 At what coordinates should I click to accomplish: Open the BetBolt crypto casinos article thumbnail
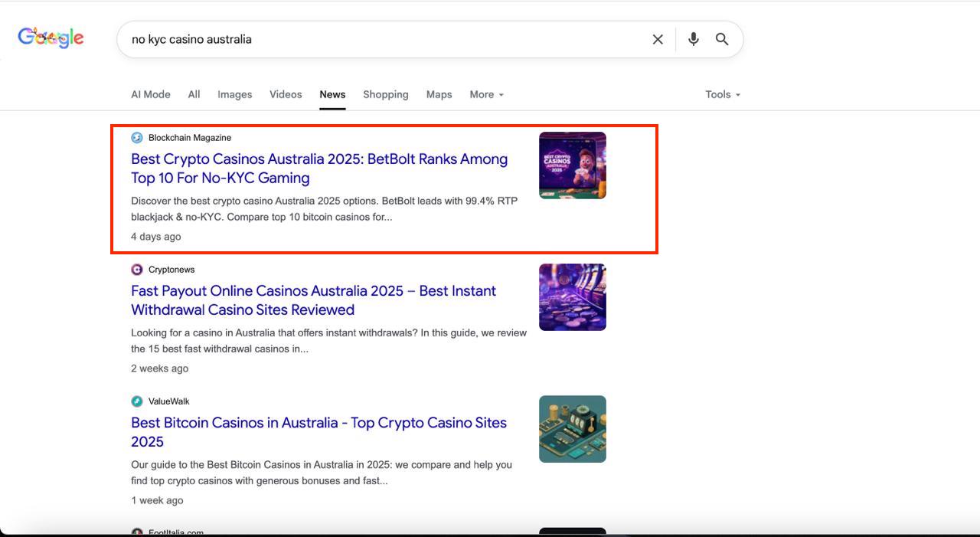(573, 165)
